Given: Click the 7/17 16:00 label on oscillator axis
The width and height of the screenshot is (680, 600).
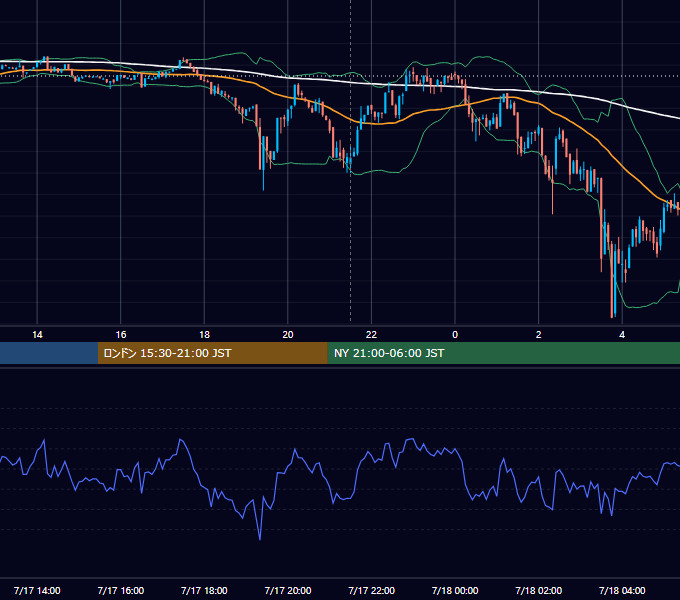Looking at the screenshot, I should 121,590.
